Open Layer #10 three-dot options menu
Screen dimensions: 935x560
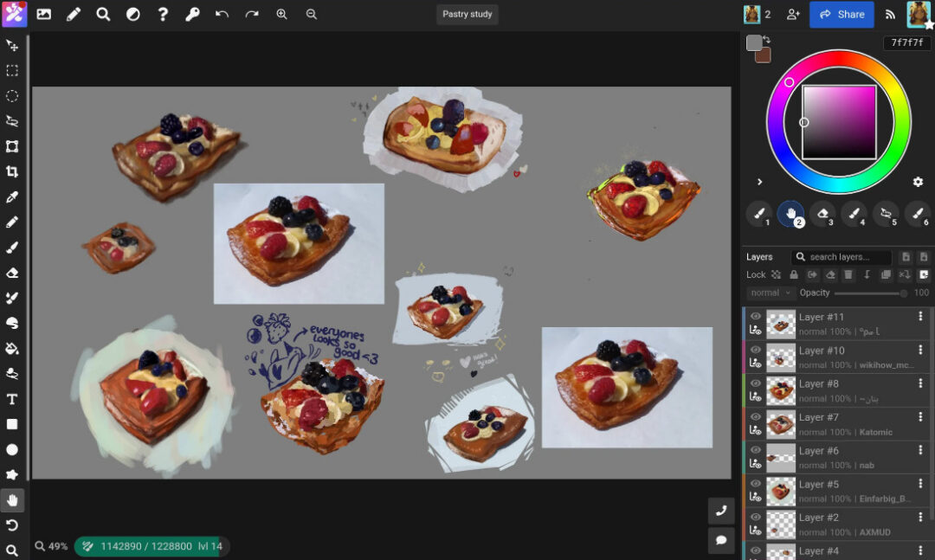click(920, 350)
